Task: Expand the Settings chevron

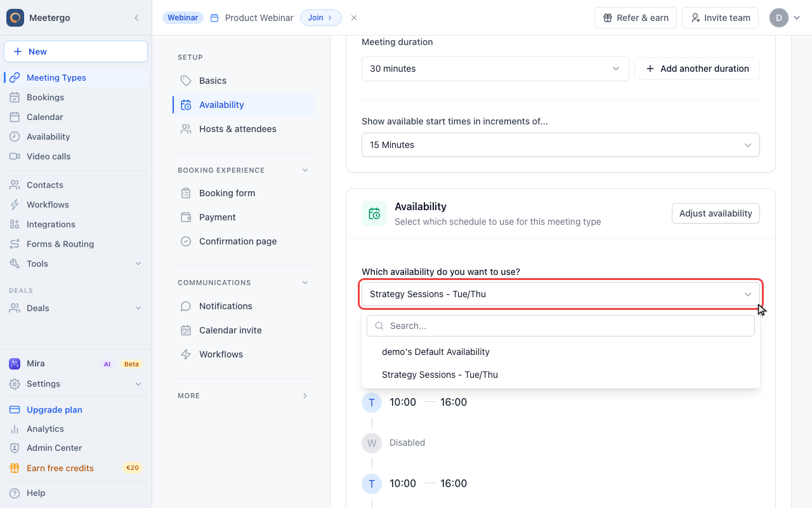Action: click(138, 384)
